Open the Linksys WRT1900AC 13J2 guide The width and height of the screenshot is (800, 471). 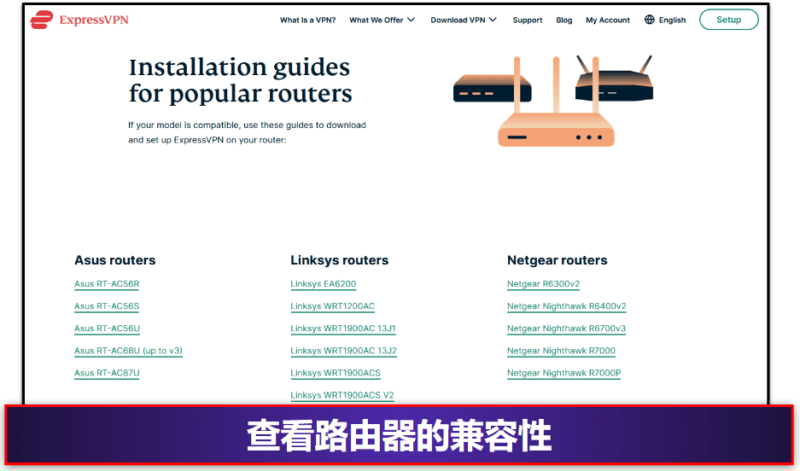pyautogui.click(x=343, y=351)
